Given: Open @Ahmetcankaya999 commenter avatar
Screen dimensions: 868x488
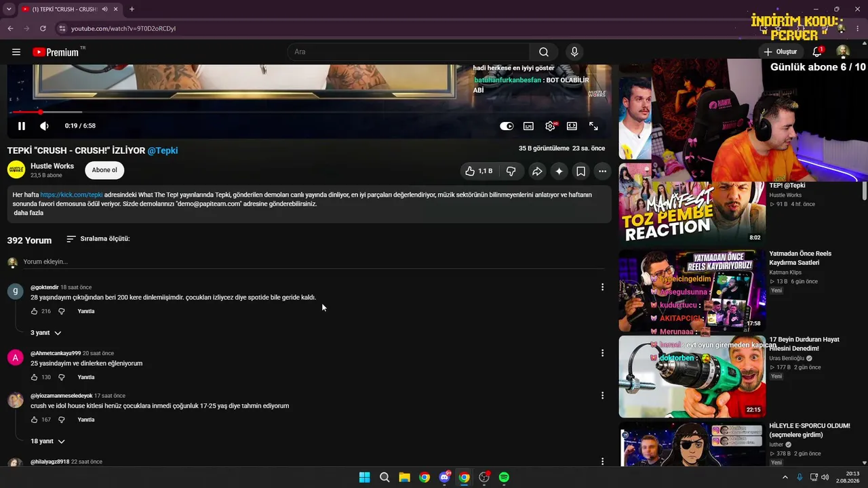Looking at the screenshot, I should pos(15,357).
